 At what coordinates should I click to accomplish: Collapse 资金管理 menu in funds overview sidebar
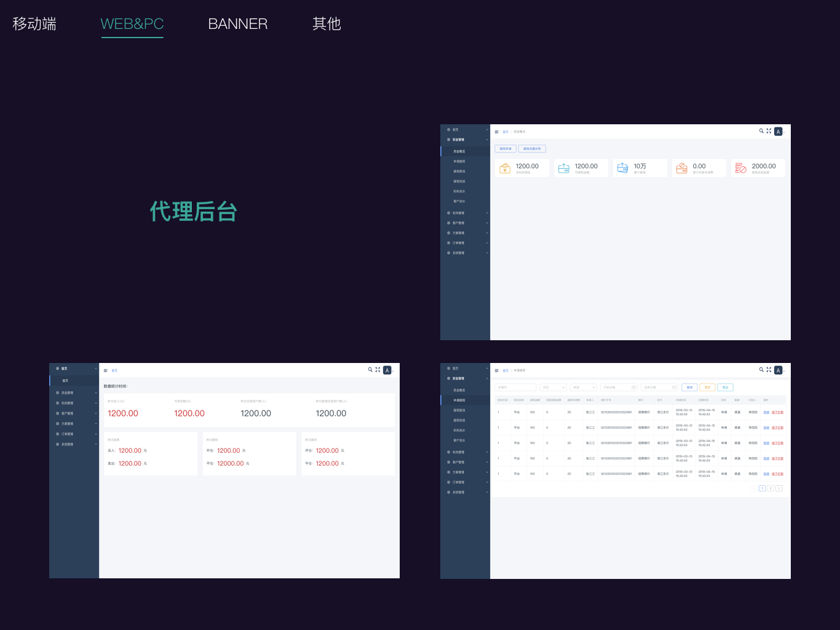coord(466,140)
